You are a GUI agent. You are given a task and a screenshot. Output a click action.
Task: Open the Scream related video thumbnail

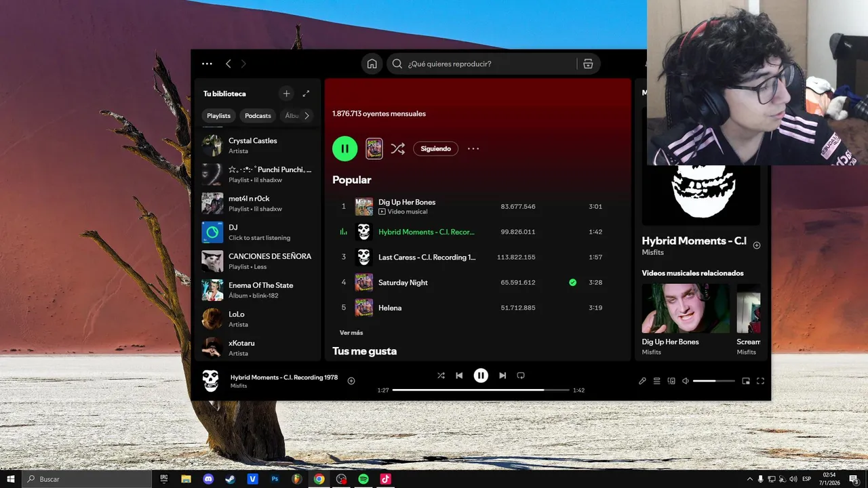point(749,308)
